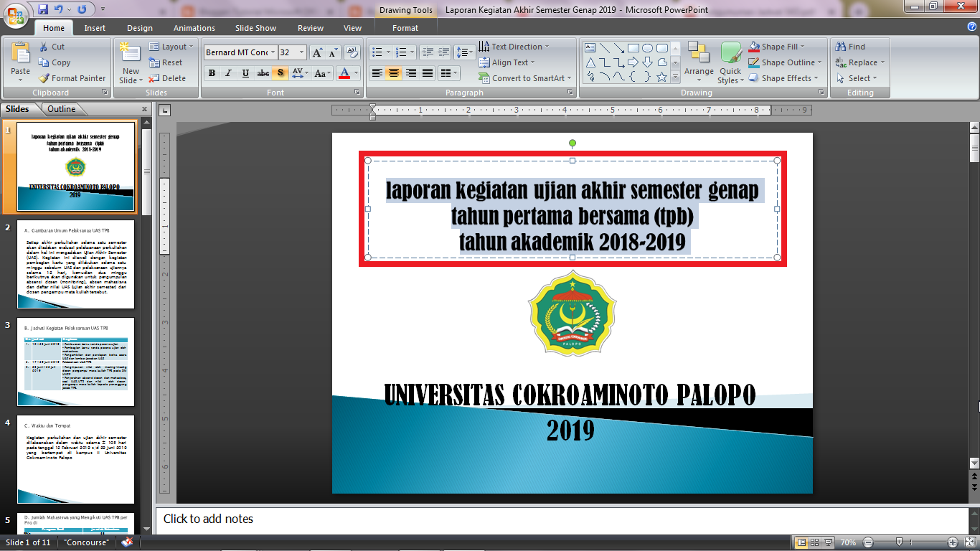The width and height of the screenshot is (980, 551).
Task: Switch to the Animations ribbon tab
Action: [192, 28]
